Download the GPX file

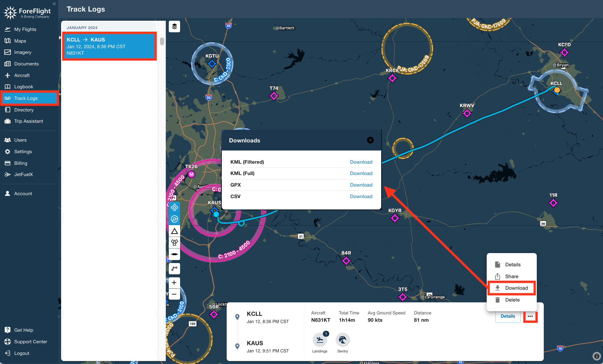(361, 185)
